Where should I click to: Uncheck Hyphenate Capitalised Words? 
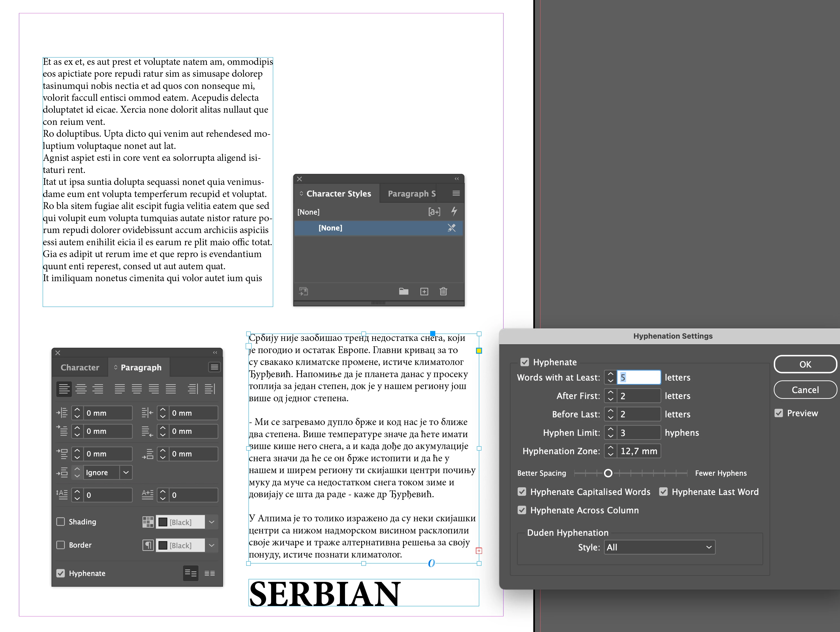(x=522, y=492)
